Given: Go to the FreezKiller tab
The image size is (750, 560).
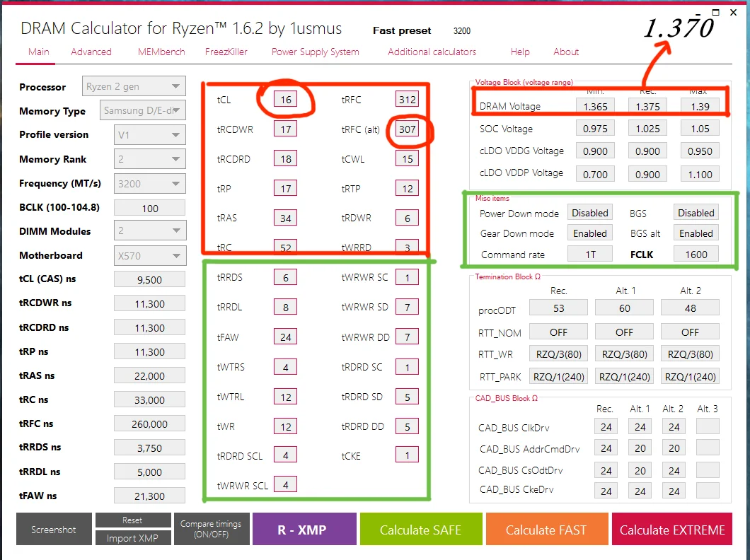Looking at the screenshot, I should (226, 52).
